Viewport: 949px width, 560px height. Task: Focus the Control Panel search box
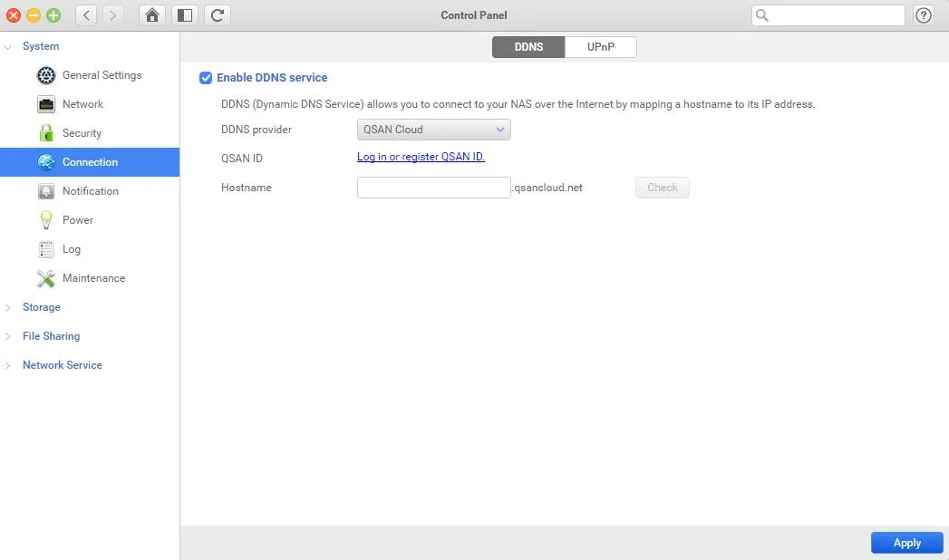point(828,15)
